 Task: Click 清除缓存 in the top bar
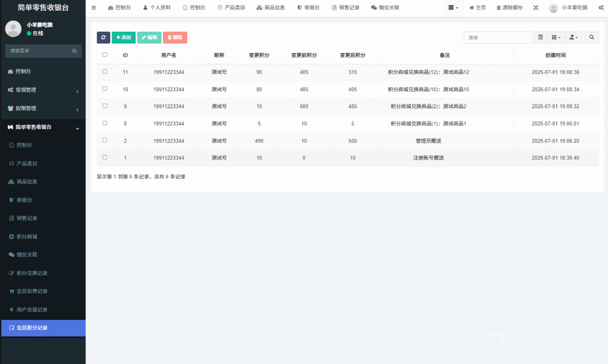click(x=509, y=8)
